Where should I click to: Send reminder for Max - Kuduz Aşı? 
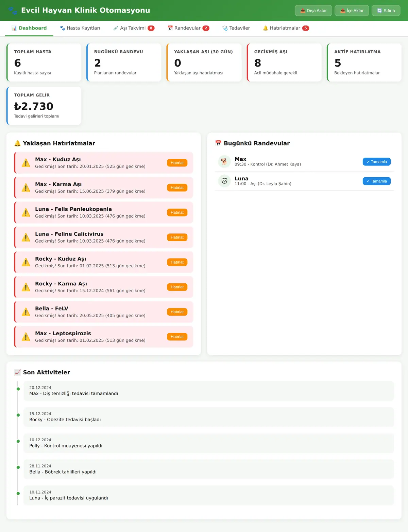[x=177, y=163]
